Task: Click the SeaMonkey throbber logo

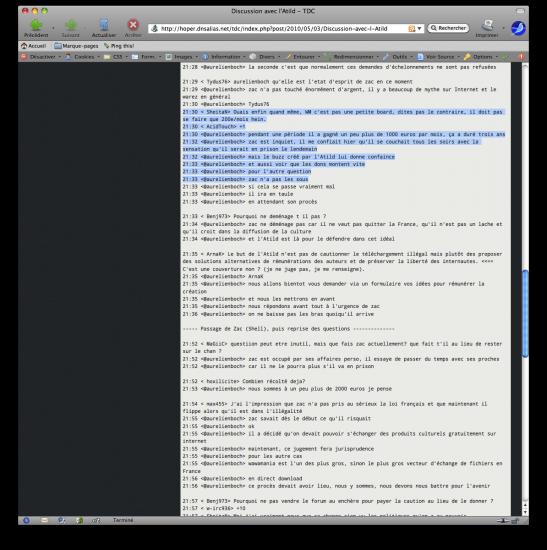Action: coord(518,28)
